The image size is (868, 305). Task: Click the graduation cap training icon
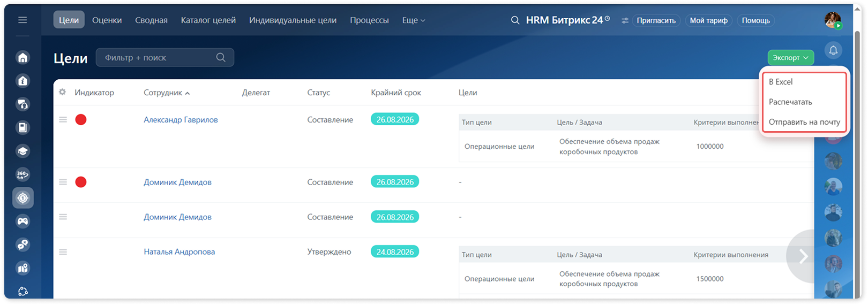pos(23,151)
